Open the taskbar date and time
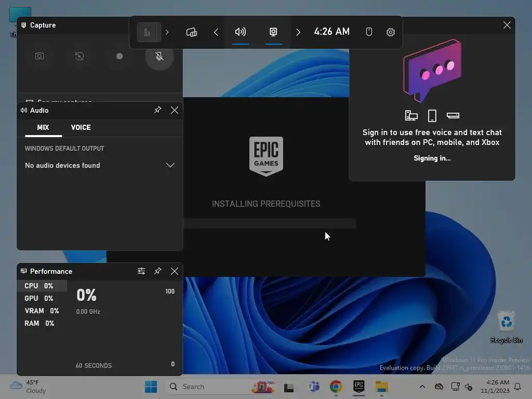532x399 pixels. [495, 387]
